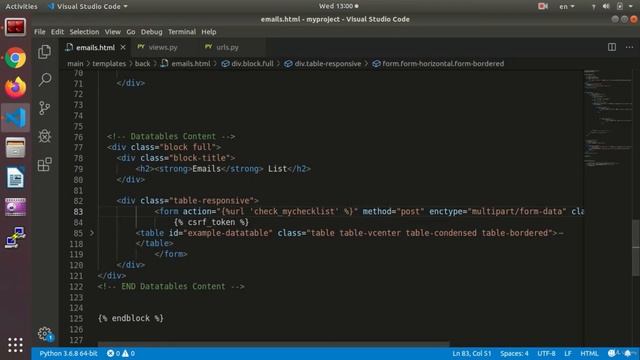This screenshot has width=640, height=360.
Task: Change LF end of line sequence
Action: [568, 353]
